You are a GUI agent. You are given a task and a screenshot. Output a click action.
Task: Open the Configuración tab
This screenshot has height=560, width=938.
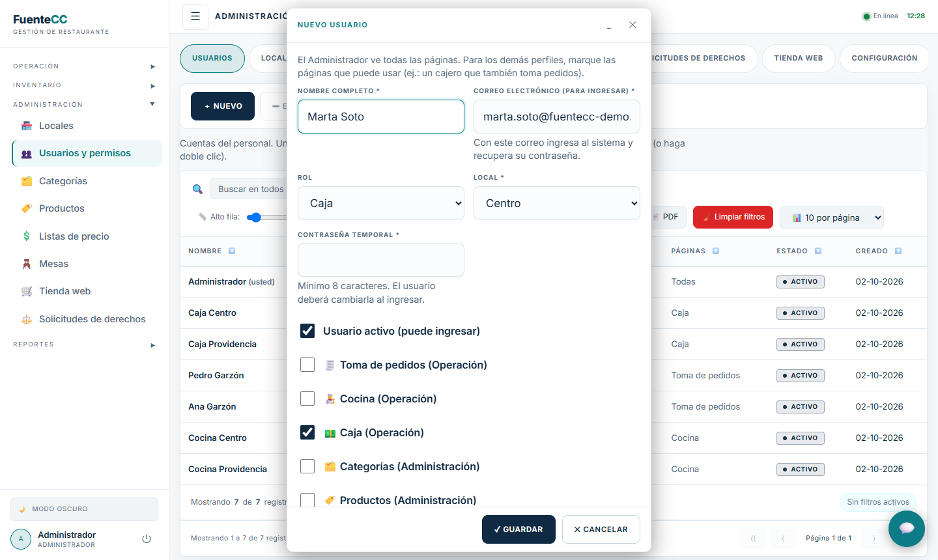(885, 58)
